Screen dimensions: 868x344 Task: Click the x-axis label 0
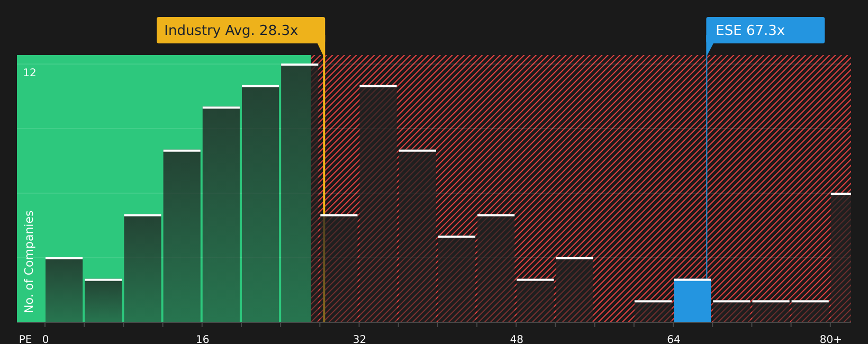[46, 339]
